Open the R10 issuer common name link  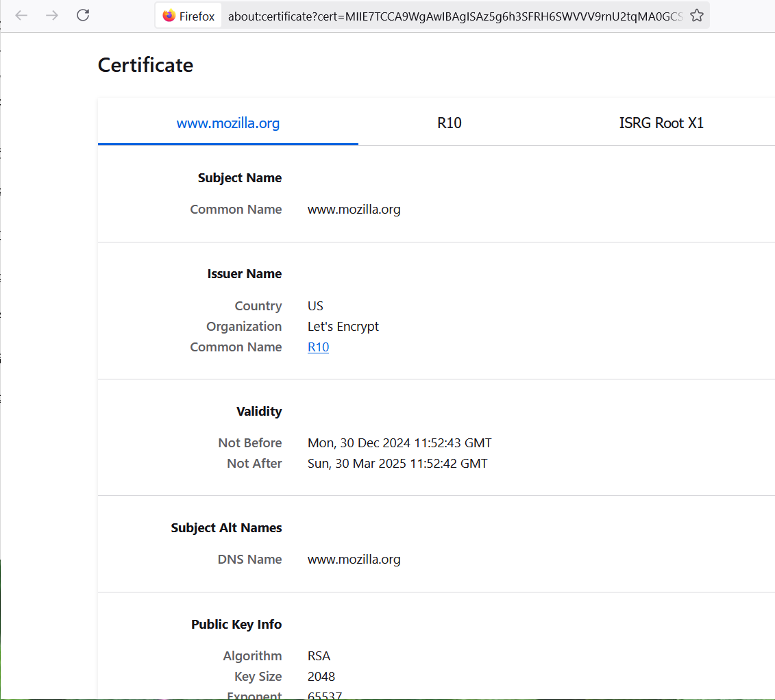(318, 347)
